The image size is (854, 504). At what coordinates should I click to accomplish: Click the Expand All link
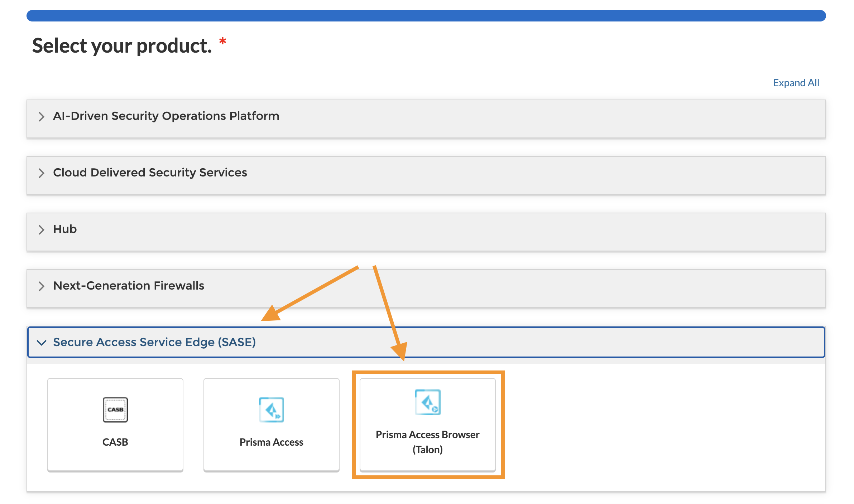coord(796,83)
